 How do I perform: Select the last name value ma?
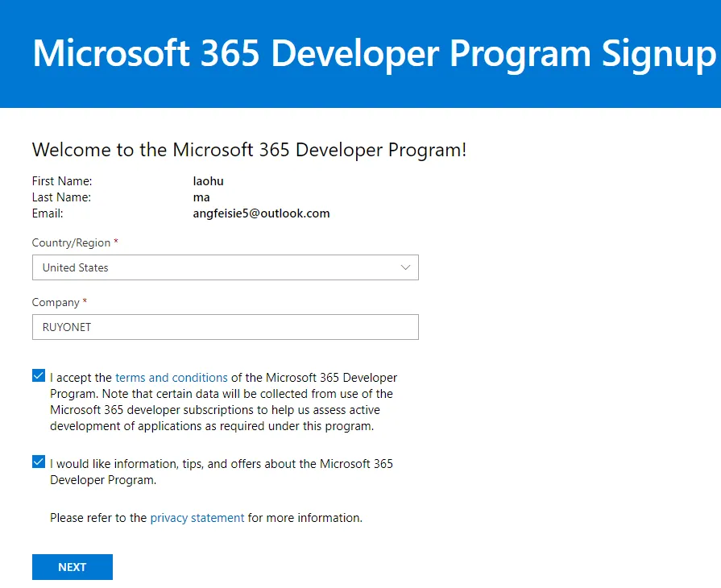tap(201, 197)
